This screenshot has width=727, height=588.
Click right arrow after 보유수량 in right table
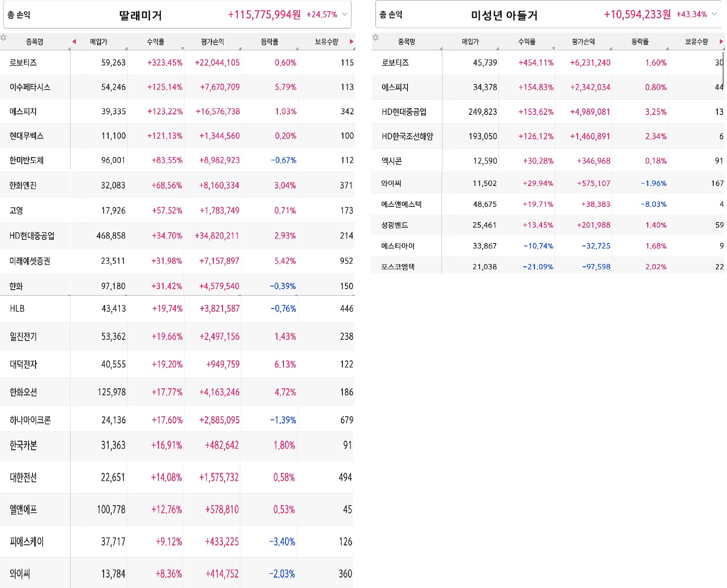(x=721, y=41)
